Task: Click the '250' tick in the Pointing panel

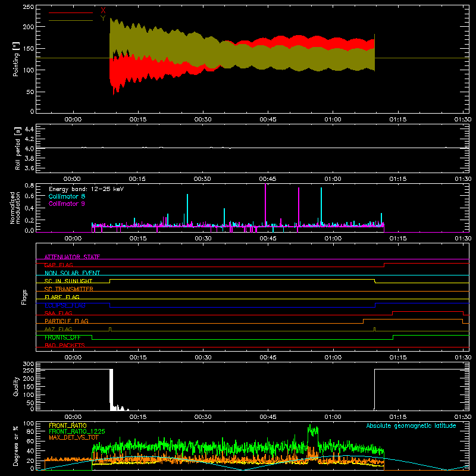Action: 29,7
